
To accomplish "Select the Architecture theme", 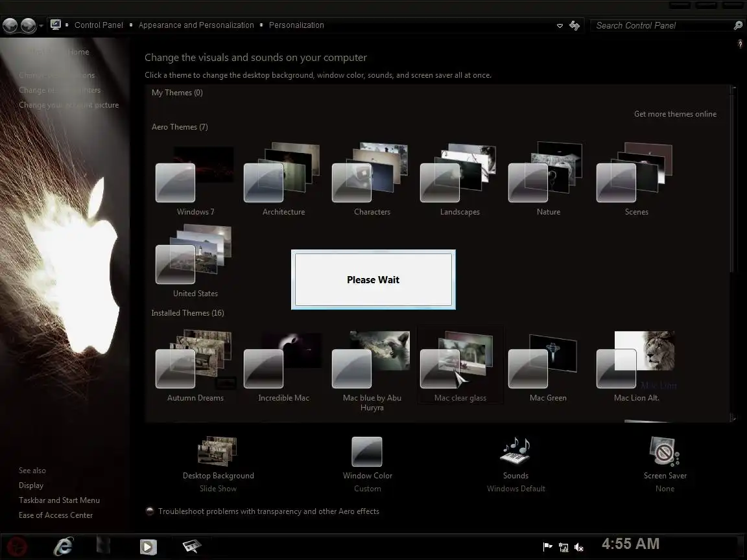I will [x=283, y=180].
